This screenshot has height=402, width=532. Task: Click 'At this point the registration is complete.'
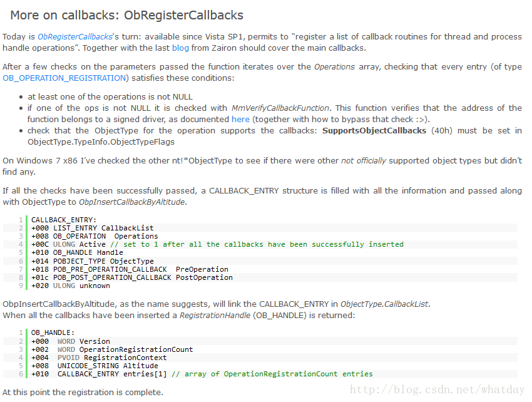pos(83,392)
